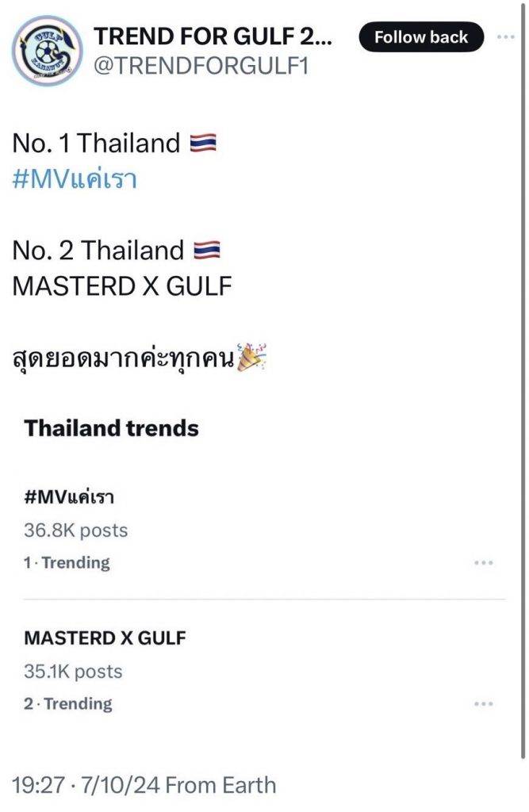Click the vertical scrollbar on the right edge

pyautogui.click(x=523, y=381)
